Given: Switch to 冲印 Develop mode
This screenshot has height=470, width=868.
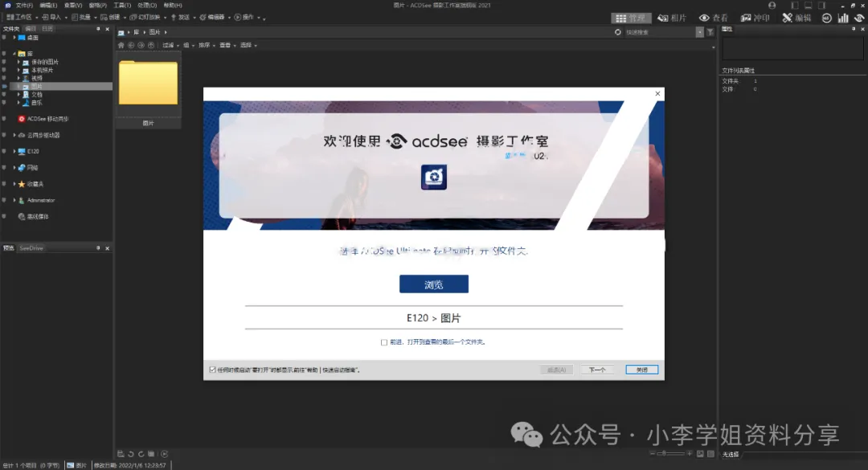Looking at the screenshot, I should pos(755,18).
